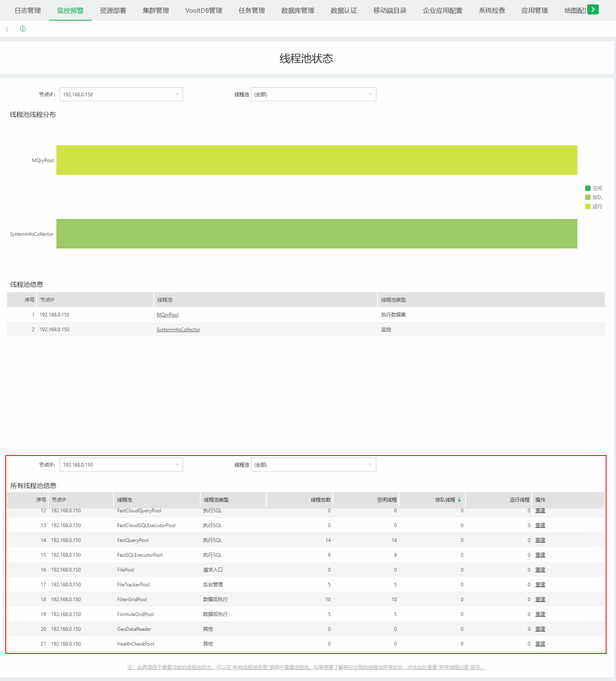Viewport: 616px width, 681px height.
Task: Expand the lower 节点IP dropdown
Action: (121, 465)
